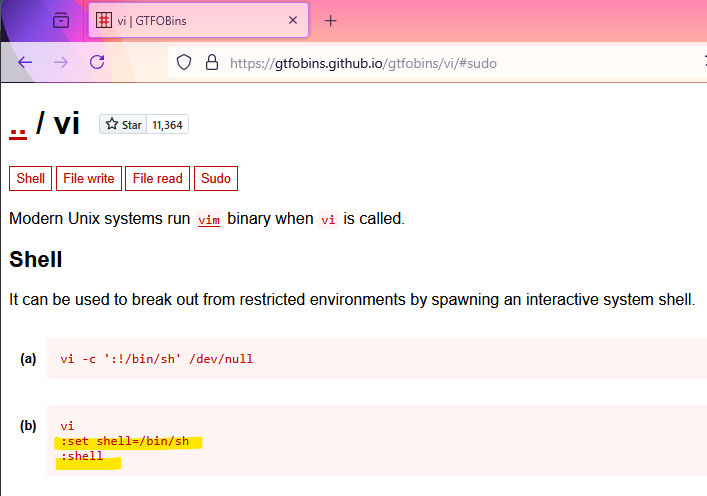Click the Shell section heading
The height and width of the screenshot is (496, 707).
pos(36,260)
